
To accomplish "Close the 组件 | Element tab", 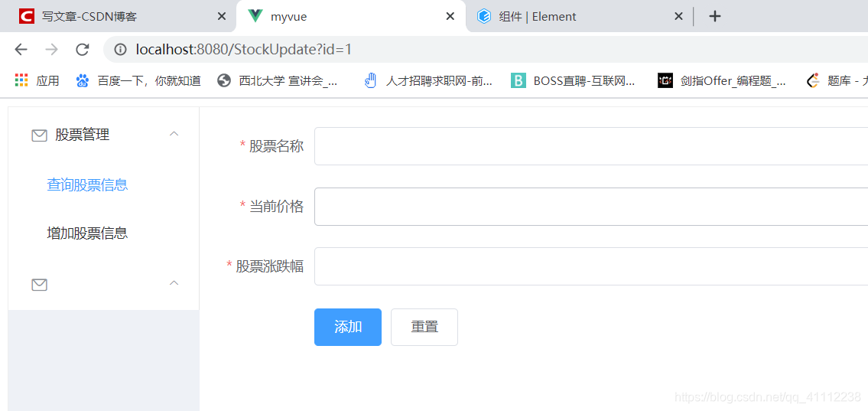I will click(x=678, y=17).
